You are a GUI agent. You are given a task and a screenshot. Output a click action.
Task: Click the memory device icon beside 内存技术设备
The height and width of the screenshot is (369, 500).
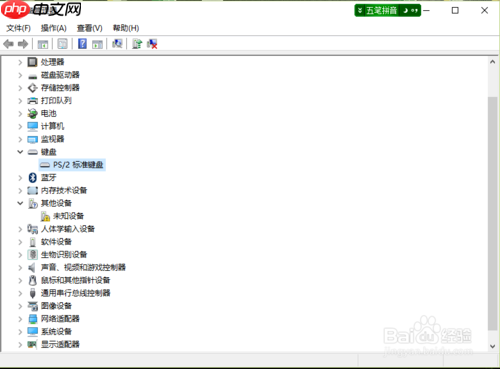pyautogui.click(x=32, y=190)
